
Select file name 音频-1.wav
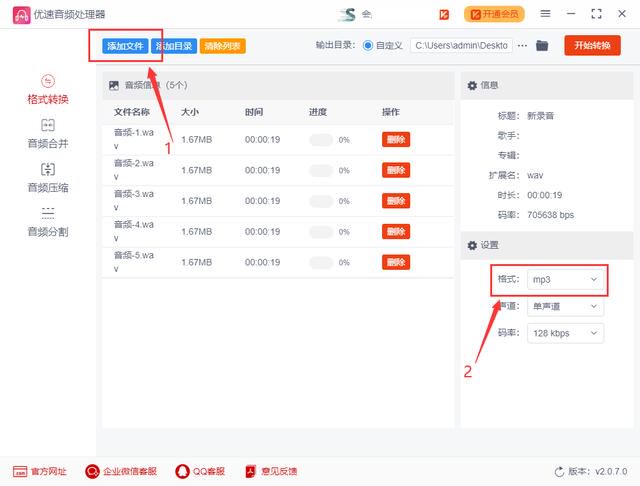[x=134, y=139]
